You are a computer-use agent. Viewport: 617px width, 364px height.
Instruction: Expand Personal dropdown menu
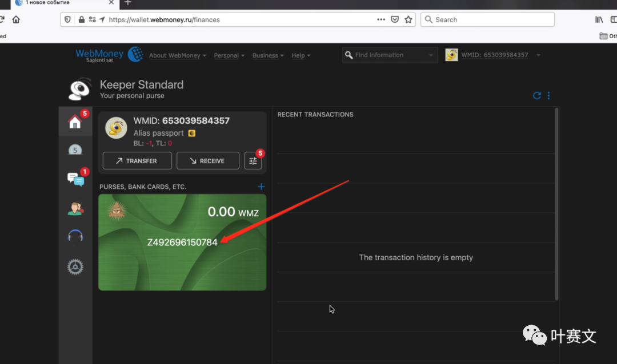(x=229, y=55)
